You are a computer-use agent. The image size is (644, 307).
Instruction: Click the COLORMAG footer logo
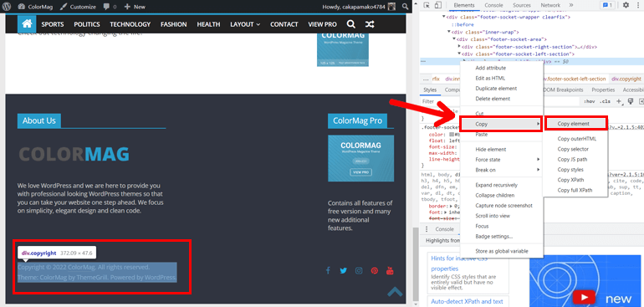coord(74,154)
